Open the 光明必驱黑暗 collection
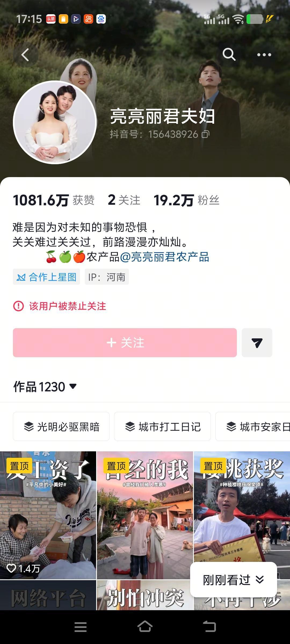The height and width of the screenshot is (644, 290). click(x=61, y=426)
